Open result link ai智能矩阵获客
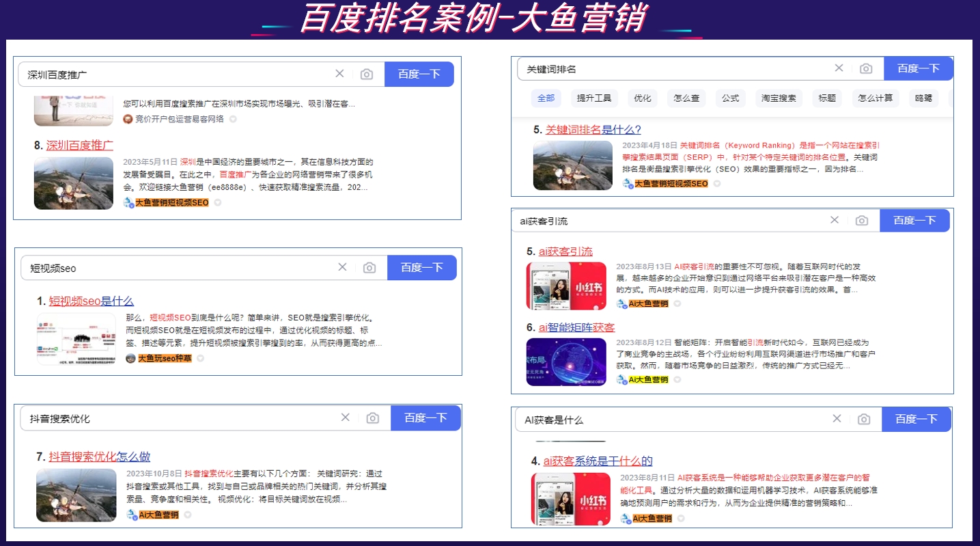Viewport: 980px width, 546px height. click(577, 327)
